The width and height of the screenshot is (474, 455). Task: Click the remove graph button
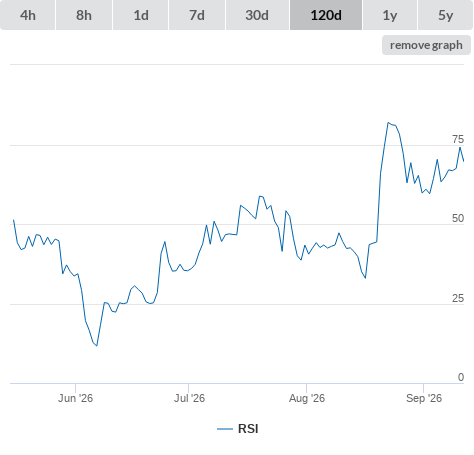pos(426,45)
